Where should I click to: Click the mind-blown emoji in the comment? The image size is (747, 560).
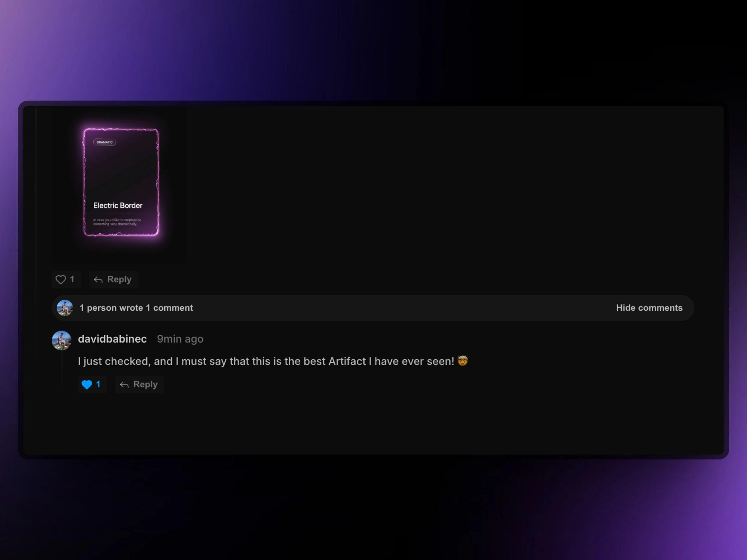[463, 361]
